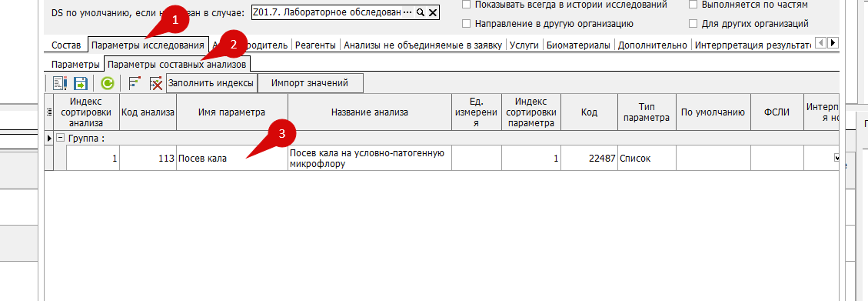Click the analysis code cell '113'
868x301 pixels.
148,159
